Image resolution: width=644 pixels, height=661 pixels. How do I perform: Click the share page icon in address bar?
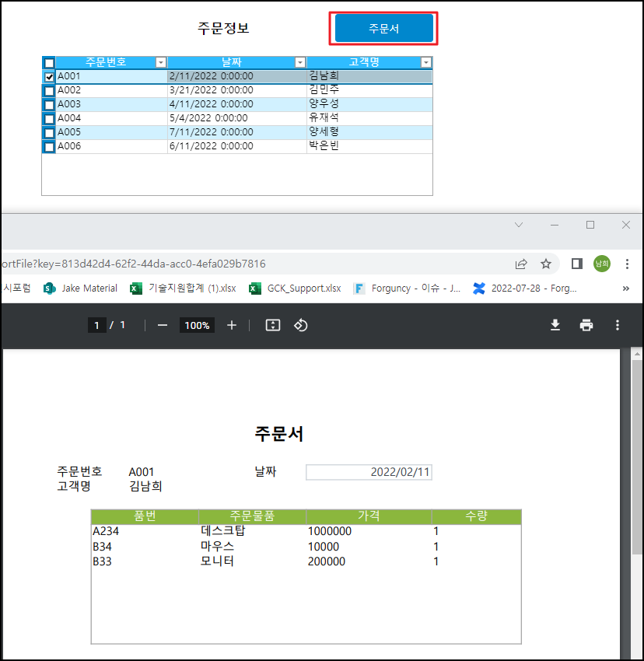[521, 264]
